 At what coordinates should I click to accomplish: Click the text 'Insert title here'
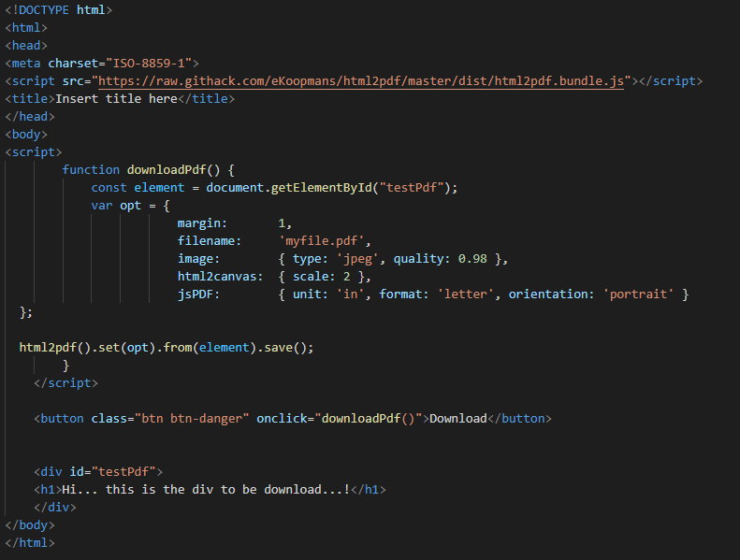[116, 98]
